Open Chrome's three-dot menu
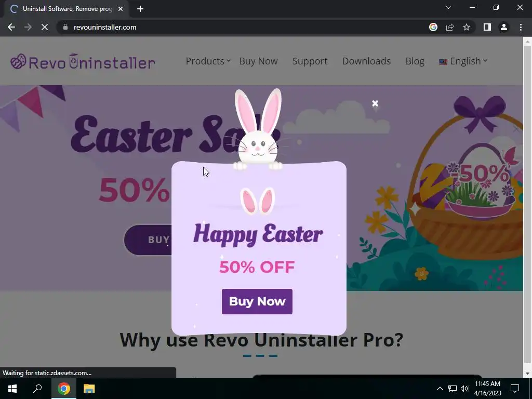Image resolution: width=532 pixels, height=399 pixels. (x=521, y=27)
